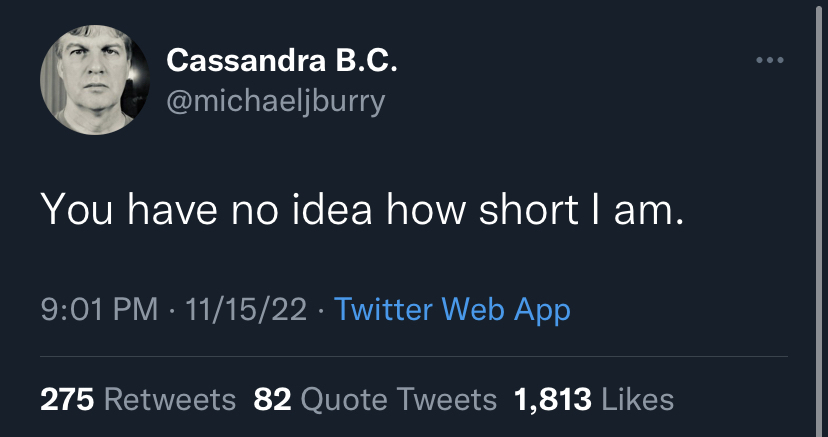
Task: Open the three-dot more options menu
Action: tap(770, 61)
